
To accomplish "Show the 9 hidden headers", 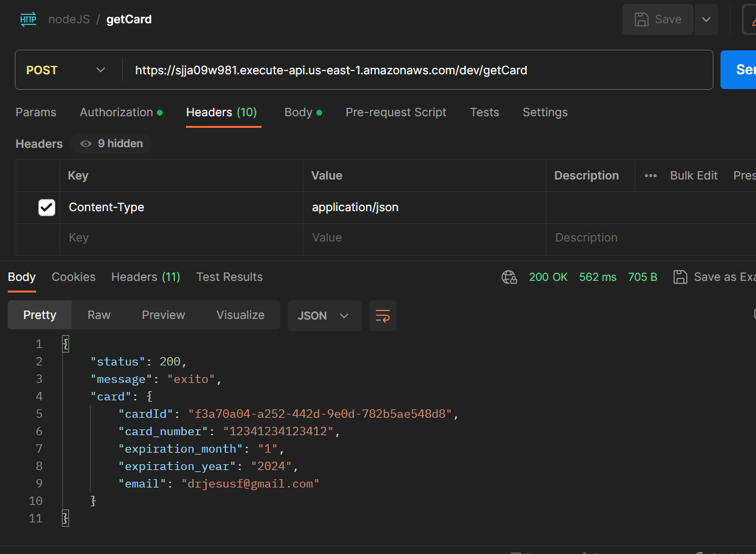I will pos(111,143).
